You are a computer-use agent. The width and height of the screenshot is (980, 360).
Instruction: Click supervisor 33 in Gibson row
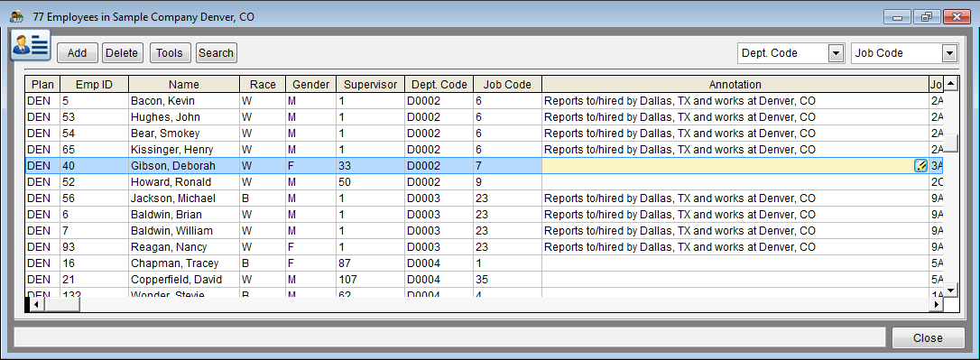370,166
